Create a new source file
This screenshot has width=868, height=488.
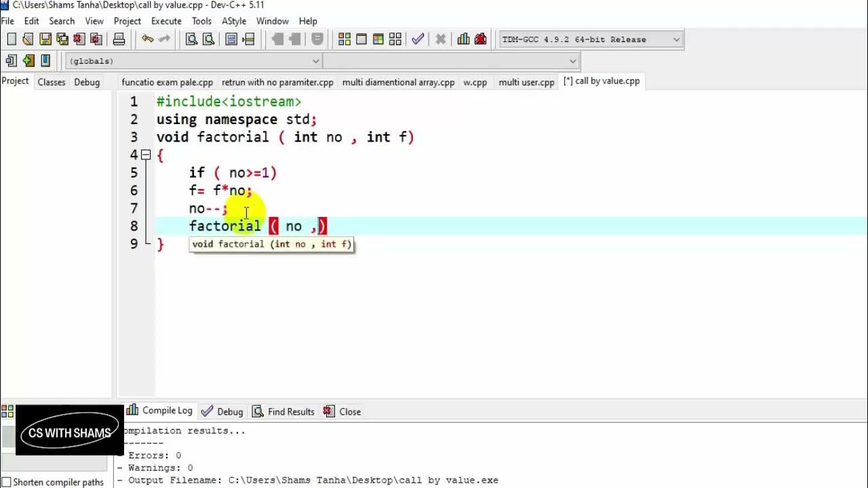[x=12, y=39]
